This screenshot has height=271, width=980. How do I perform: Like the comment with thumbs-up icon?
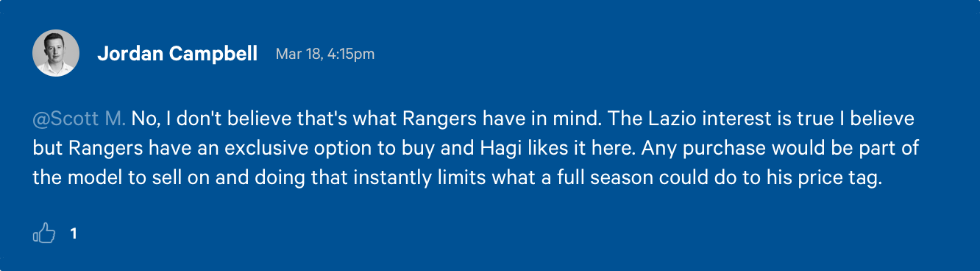[x=44, y=234]
